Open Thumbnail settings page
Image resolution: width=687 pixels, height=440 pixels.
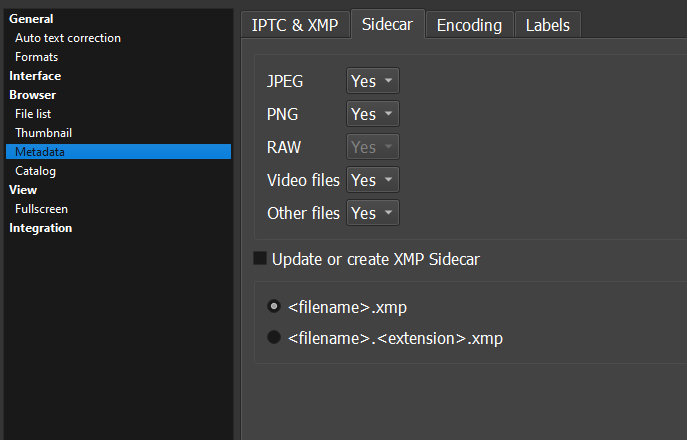43,133
